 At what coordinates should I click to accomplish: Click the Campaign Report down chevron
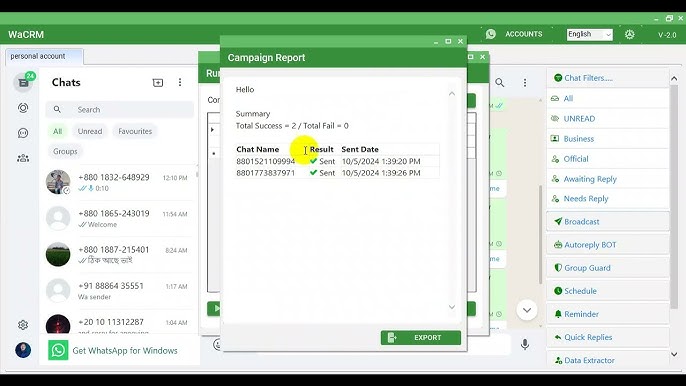[452, 307]
